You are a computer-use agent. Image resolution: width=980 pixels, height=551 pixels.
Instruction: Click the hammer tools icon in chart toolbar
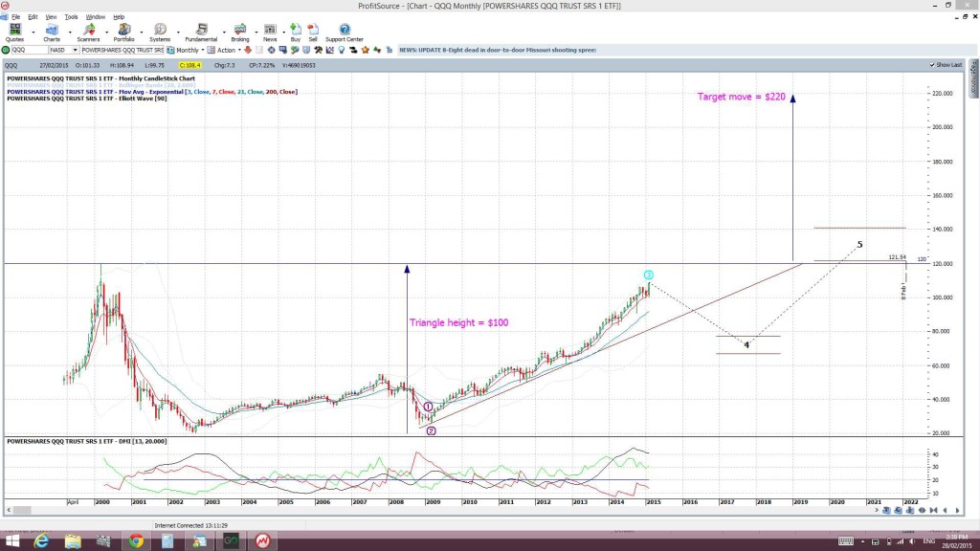click(318, 50)
